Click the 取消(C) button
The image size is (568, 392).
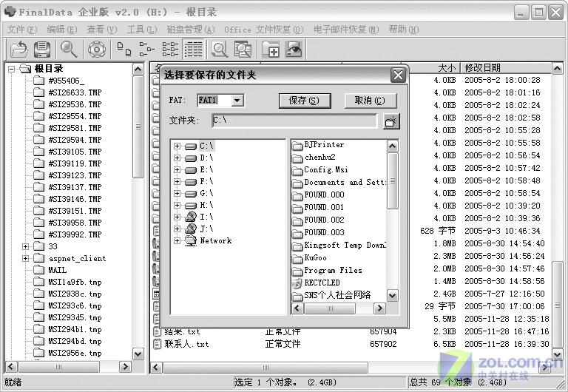click(x=370, y=101)
